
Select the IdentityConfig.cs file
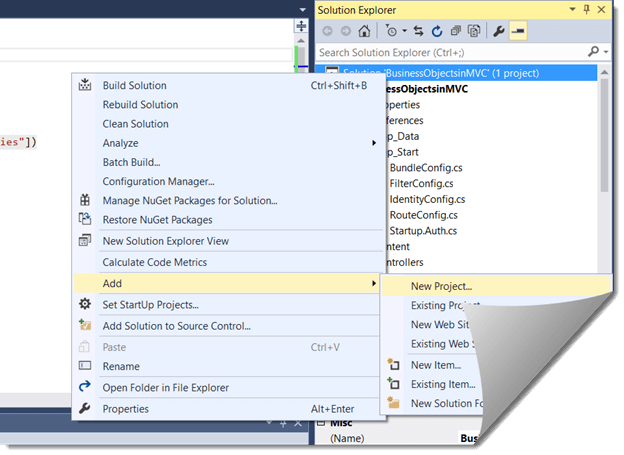pos(427,199)
